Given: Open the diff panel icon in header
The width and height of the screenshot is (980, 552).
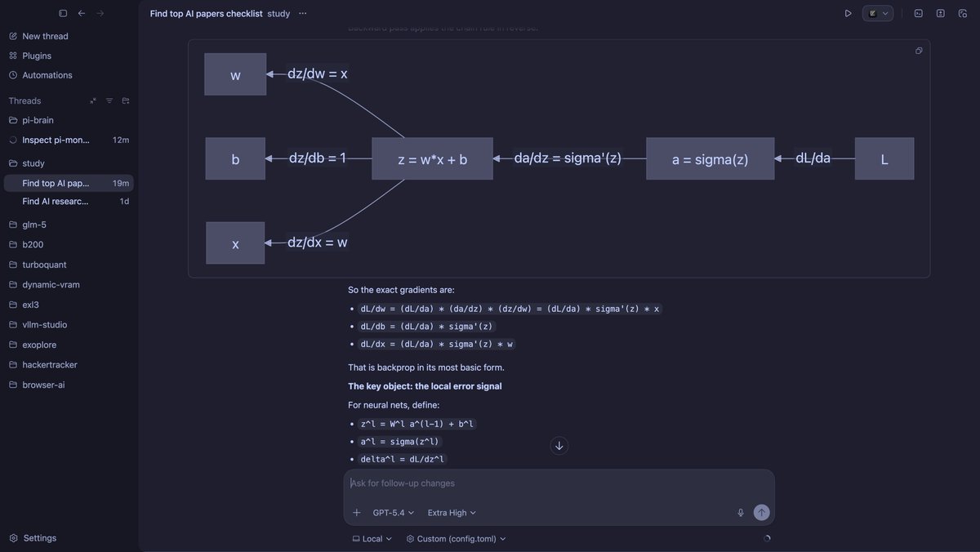Looking at the screenshot, I should (x=941, y=14).
